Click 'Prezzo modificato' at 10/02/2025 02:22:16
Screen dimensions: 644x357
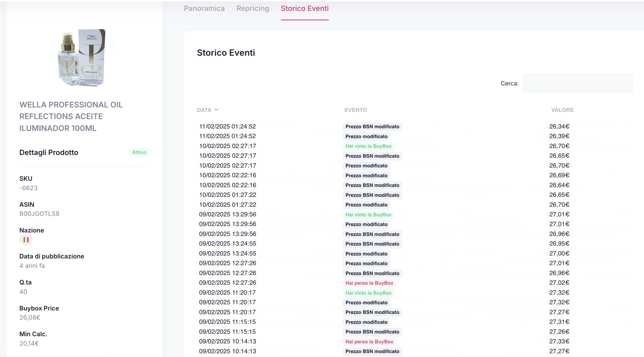(x=366, y=175)
